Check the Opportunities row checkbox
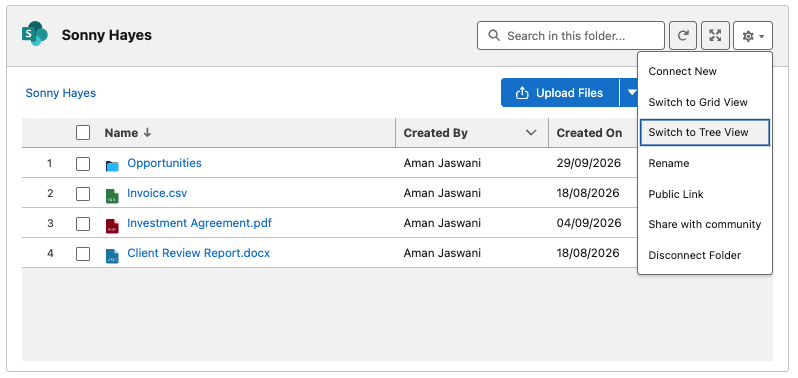 [83, 164]
